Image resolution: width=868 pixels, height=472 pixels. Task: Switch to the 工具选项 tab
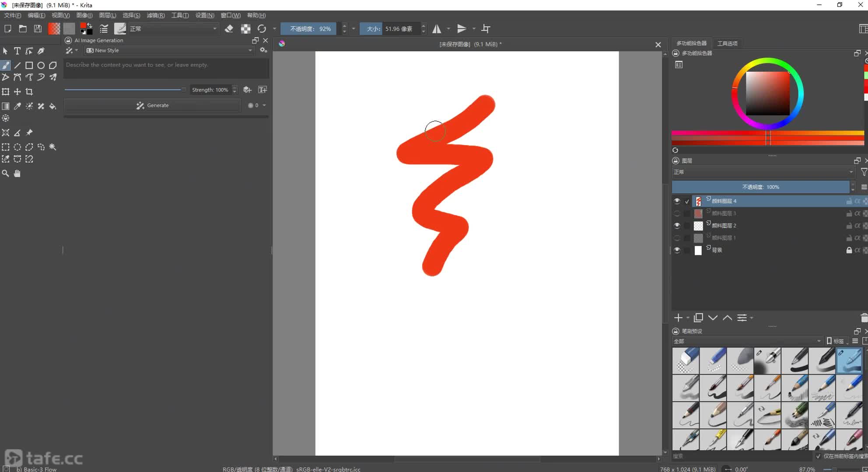click(x=727, y=43)
